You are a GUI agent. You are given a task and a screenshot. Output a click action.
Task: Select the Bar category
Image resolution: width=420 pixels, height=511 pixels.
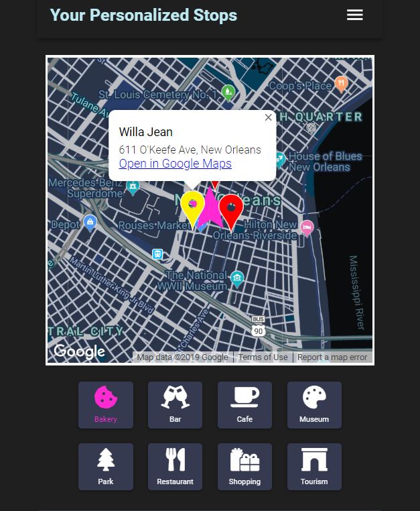click(175, 405)
